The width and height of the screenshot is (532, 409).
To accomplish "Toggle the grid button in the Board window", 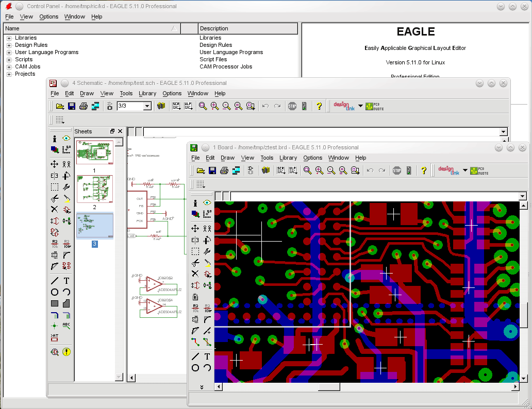I will tap(201, 184).
